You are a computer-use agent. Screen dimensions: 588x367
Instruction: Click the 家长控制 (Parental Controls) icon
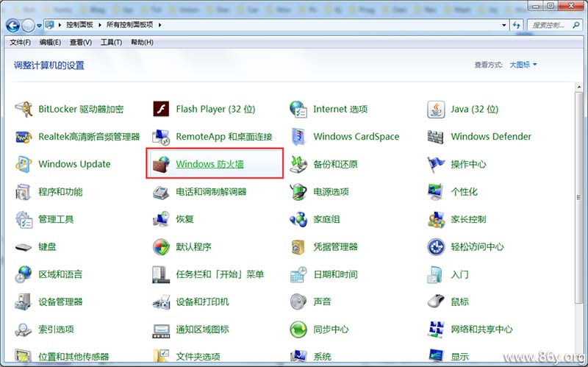pos(437,219)
